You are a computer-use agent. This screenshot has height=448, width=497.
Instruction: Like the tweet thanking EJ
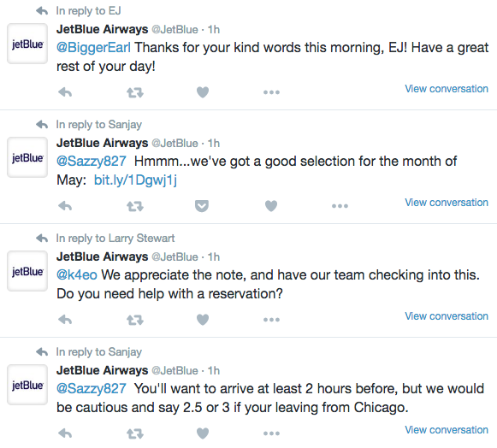point(203,92)
